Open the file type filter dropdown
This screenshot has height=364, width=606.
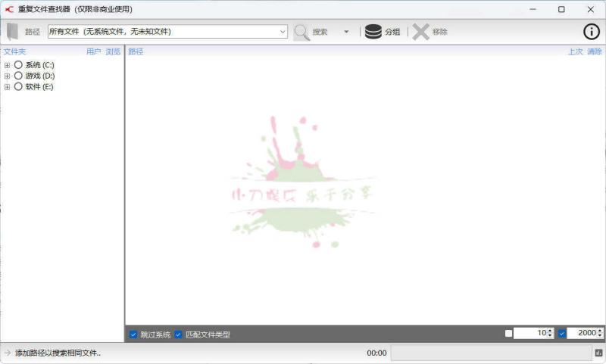(283, 32)
